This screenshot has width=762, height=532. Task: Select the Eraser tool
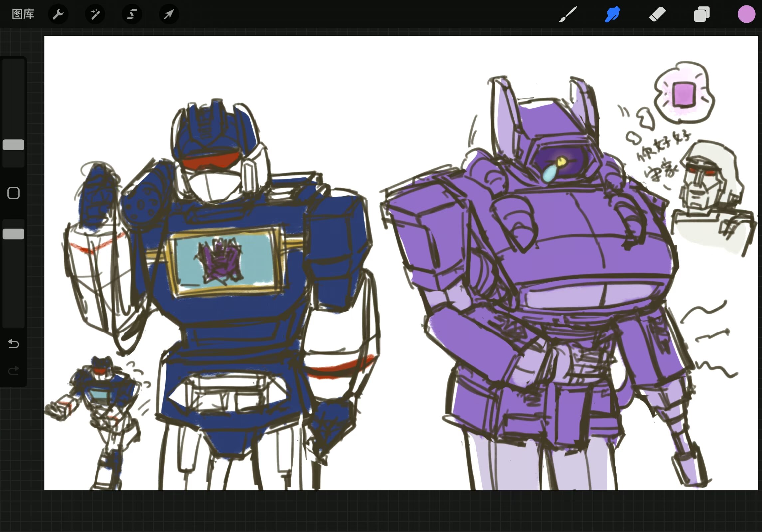(x=657, y=14)
